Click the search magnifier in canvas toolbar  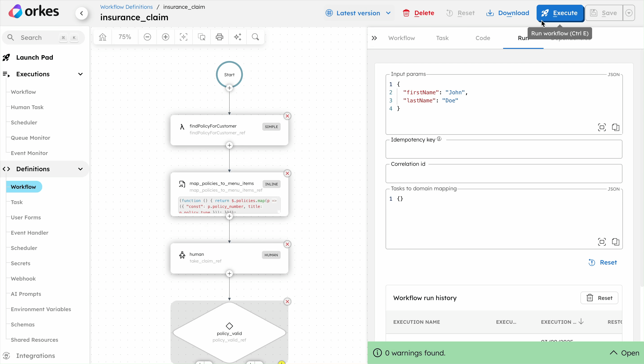pos(255,37)
